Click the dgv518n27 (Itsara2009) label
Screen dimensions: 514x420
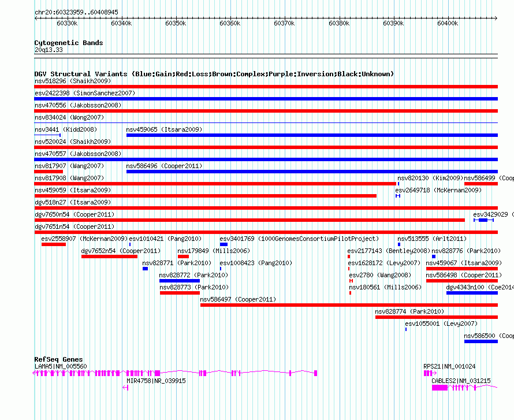tap(73, 202)
